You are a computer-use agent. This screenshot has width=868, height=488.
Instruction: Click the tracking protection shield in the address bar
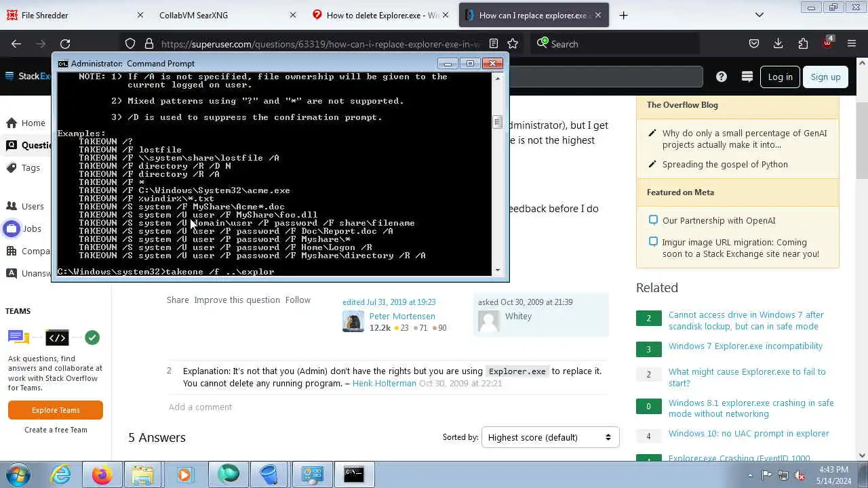(130, 43)
